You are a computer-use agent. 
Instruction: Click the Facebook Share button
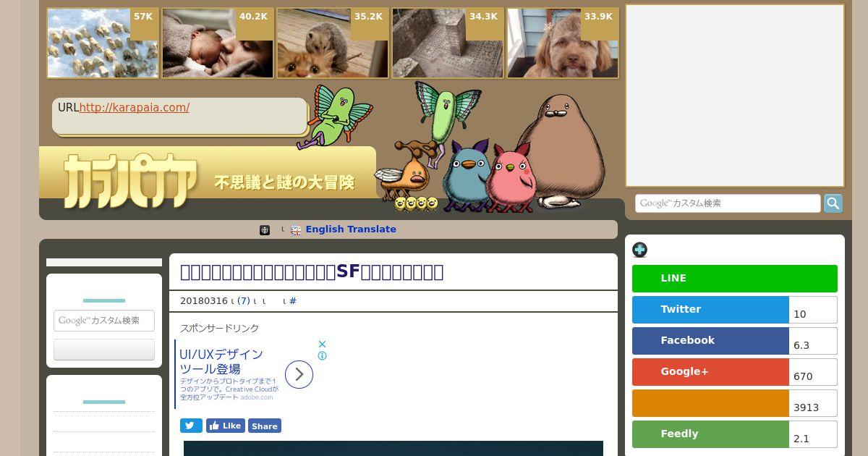(x=265, y=426)
